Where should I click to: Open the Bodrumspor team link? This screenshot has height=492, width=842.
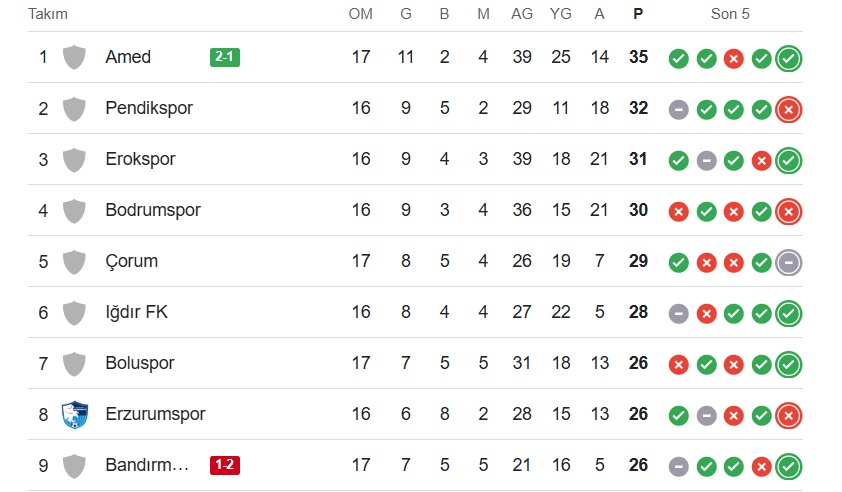pos(153,210)
